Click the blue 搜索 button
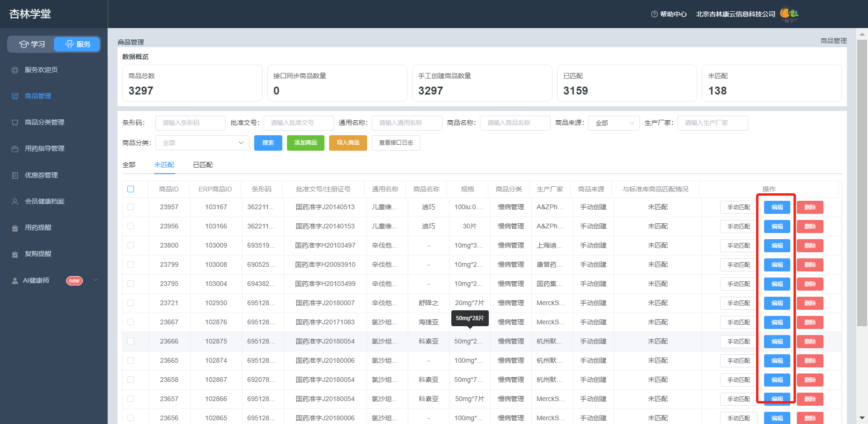Viewport: 868px width, 424px height. click(268, 143)
